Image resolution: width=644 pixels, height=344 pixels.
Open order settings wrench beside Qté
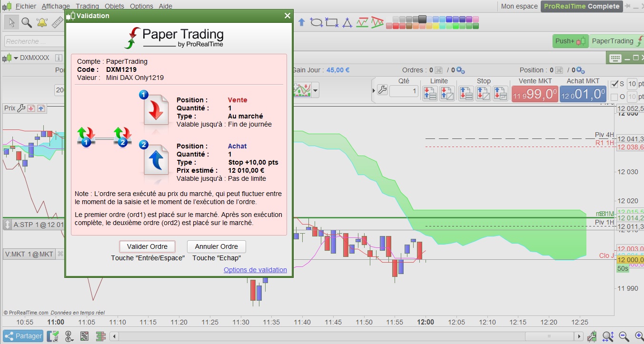382,89
